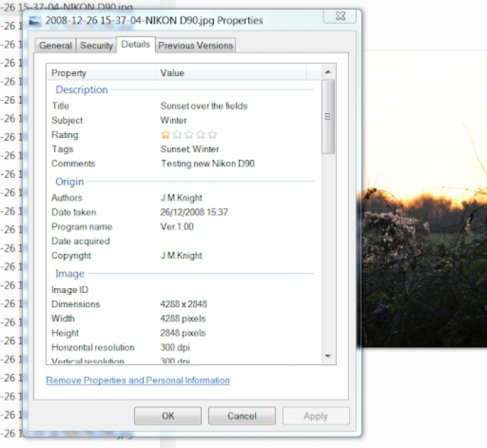The width and height of the screenshot is (487, 448).
Task: Click the 'Description' section heading
Action: [82, 89]
